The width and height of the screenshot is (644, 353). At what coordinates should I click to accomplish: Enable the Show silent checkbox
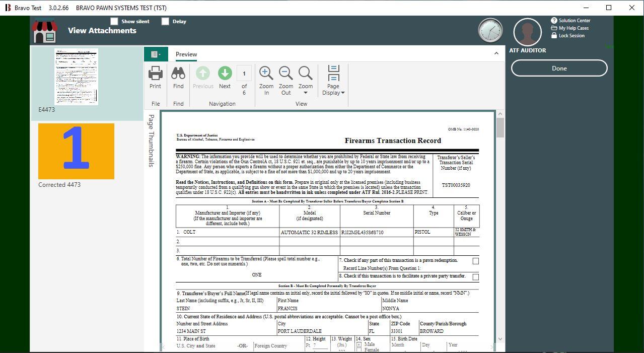pos(114,21)
